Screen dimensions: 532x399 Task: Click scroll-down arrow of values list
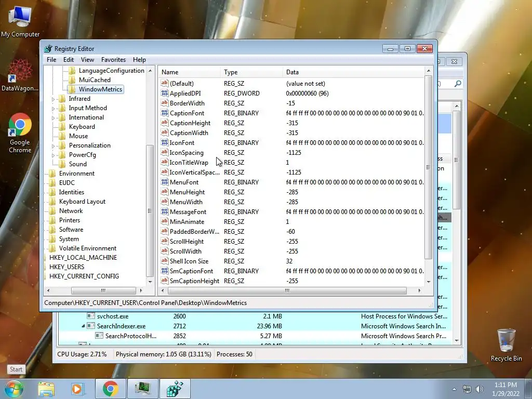[x=429, y=282]
